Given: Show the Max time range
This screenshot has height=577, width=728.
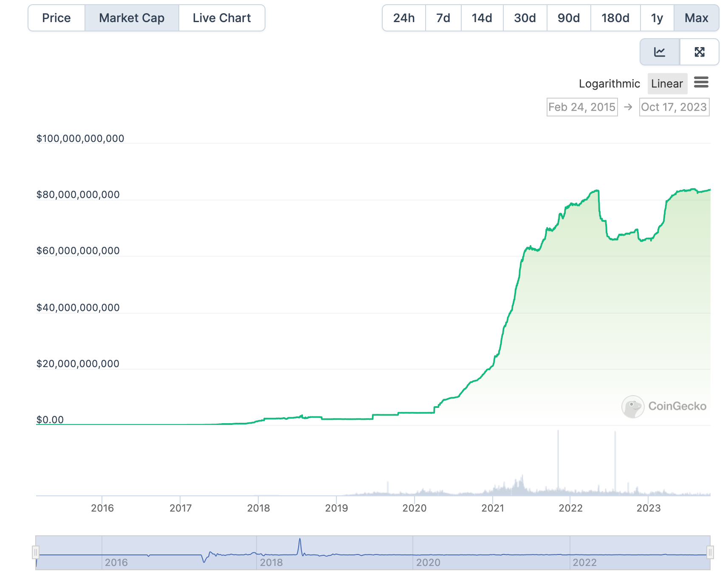Looking at the screenshot, I should 697,18.
